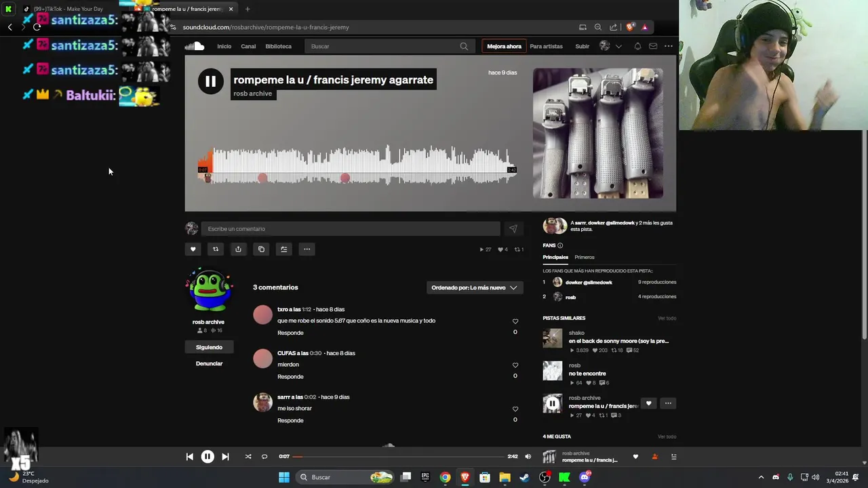
Task: Click the Denunciar button
Action: pyautogui.click(x=209, y=363)
